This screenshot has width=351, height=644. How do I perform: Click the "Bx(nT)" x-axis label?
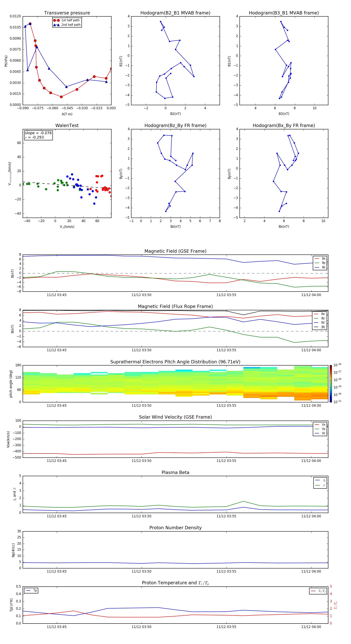coord(284,227)
